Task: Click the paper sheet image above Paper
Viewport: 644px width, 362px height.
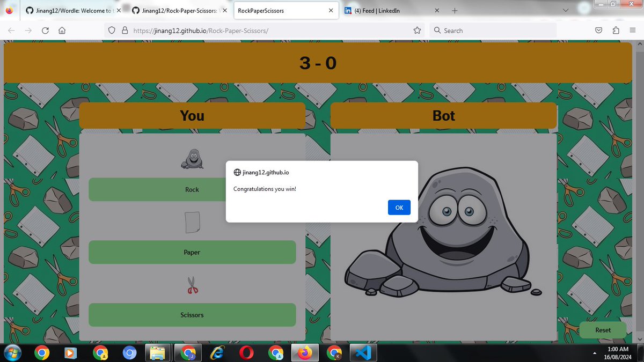Action: [192, 222]
